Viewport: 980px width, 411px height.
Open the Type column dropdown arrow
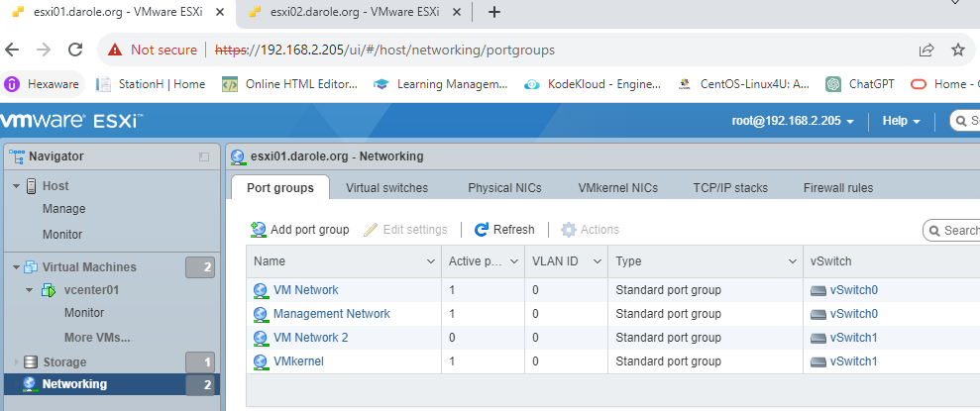point(793,261)
